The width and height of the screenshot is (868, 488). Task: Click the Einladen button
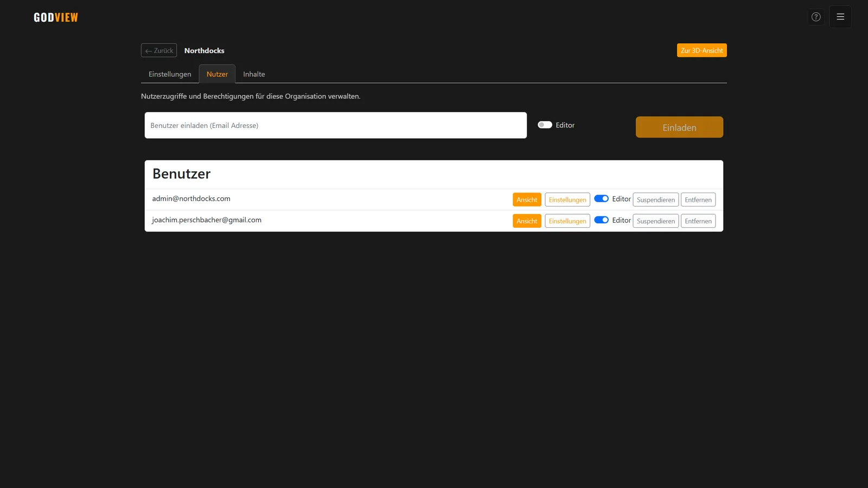679,127
